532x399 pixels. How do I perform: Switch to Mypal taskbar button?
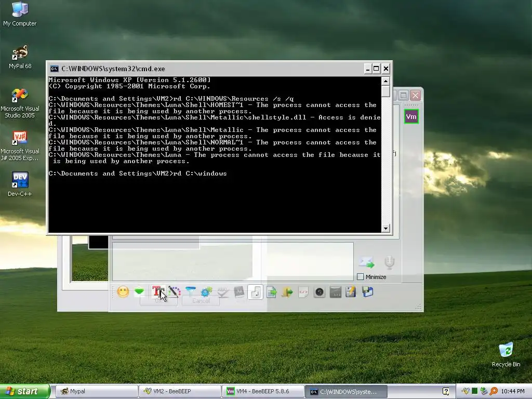pyautogui.click(x=96, y=391)
